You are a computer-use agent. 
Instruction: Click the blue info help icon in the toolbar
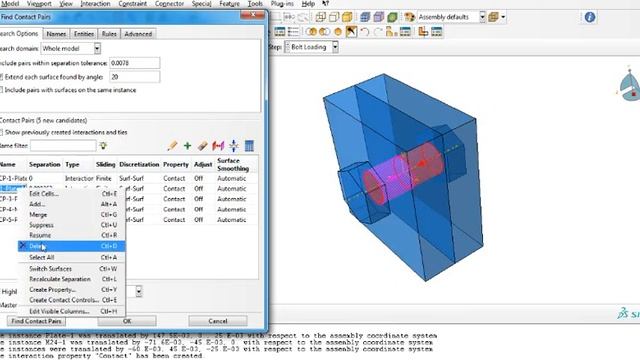pyautogui.click(x=589, y=17)
